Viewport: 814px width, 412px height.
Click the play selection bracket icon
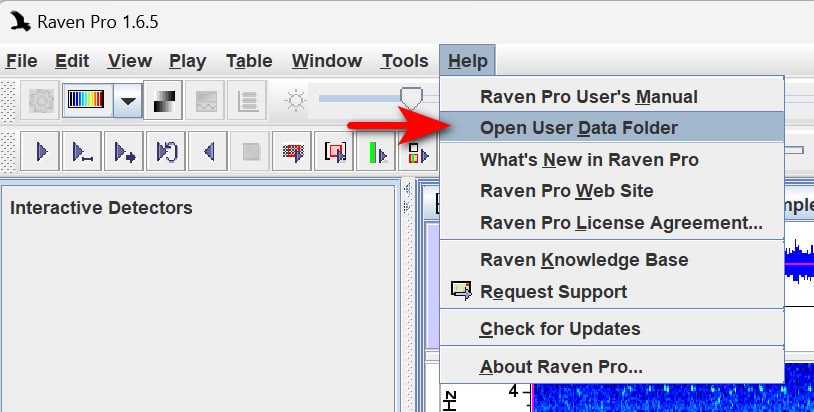tap(334, 152)
